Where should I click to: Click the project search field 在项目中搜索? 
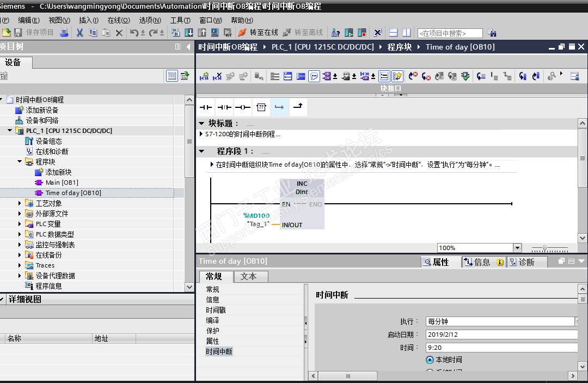[450, 33]
